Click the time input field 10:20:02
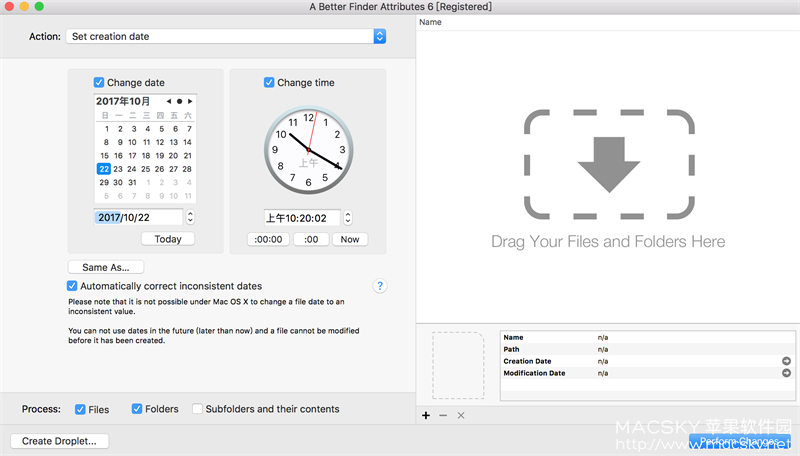This screenshot has width=800, height=456. pyautogui.click(x=302, y=218)
